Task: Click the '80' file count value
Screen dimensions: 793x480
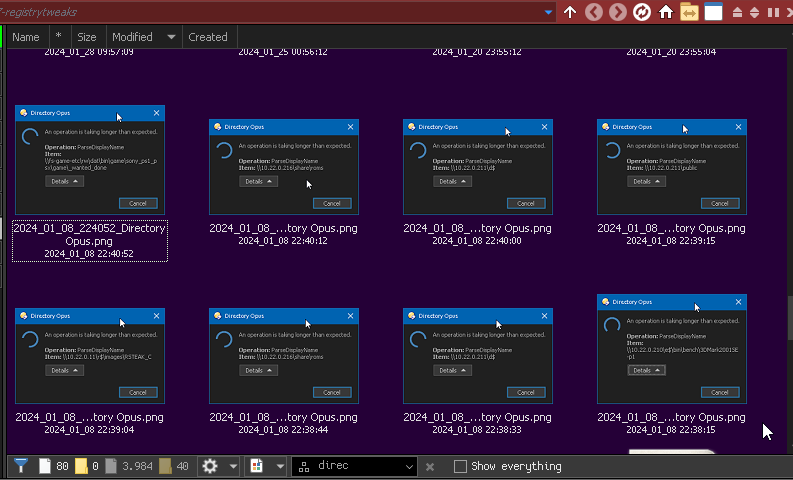Action: tap(62, 466)
